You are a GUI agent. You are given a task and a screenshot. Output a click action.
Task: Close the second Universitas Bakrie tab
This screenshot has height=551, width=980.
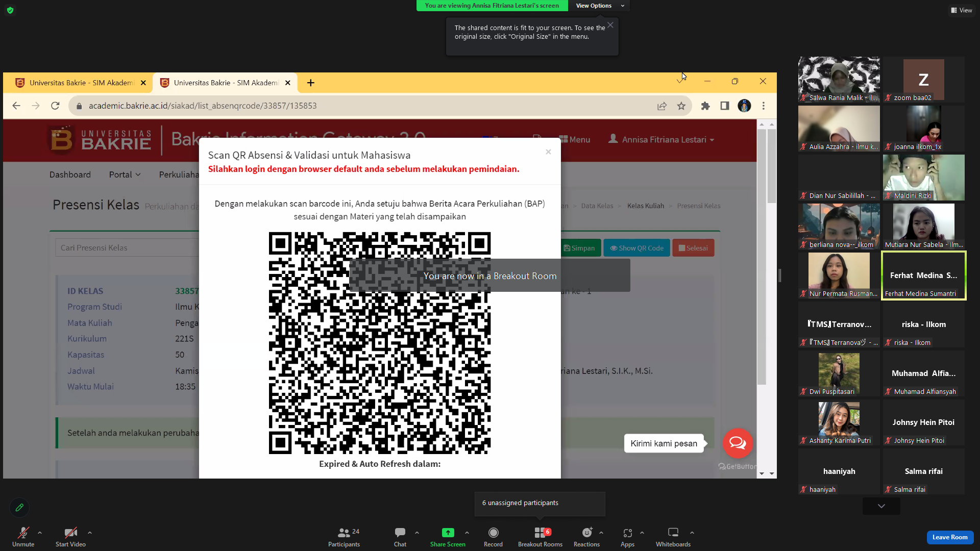pyautogui.click(x=288, y=83)
